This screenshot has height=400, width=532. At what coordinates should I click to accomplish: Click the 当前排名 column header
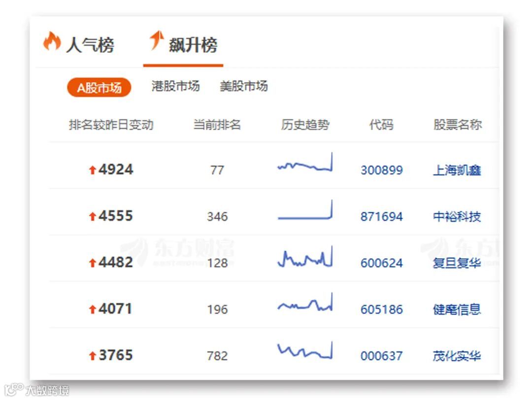[x=217, y=125]
